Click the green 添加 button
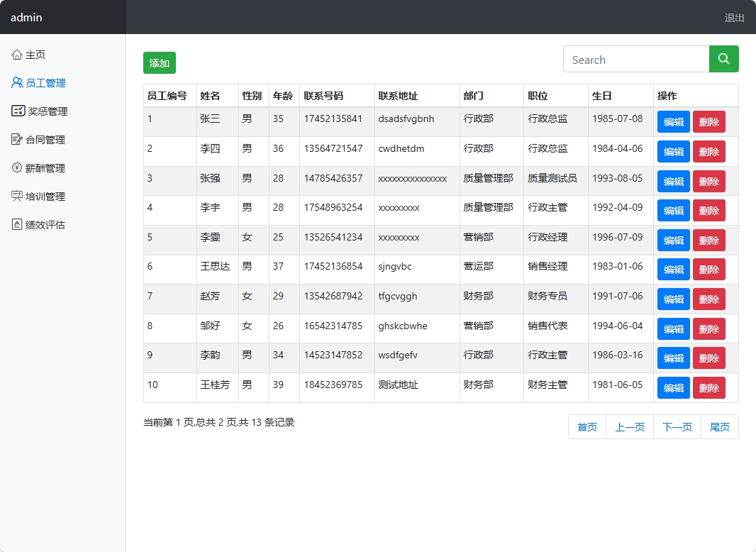 click(159, 63)
